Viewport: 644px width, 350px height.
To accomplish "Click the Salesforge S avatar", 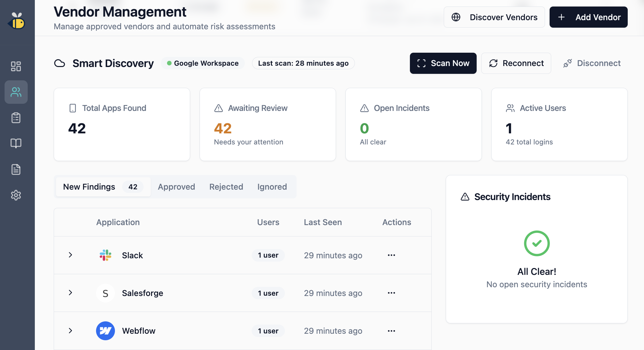I will [x=105, y=293].
